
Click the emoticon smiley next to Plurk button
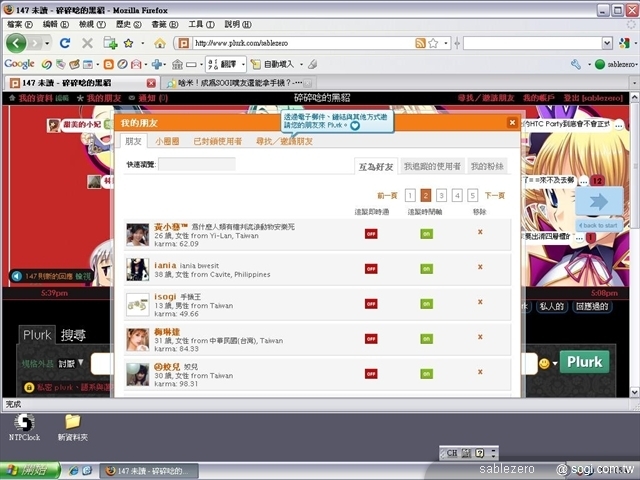coord(545,363)
